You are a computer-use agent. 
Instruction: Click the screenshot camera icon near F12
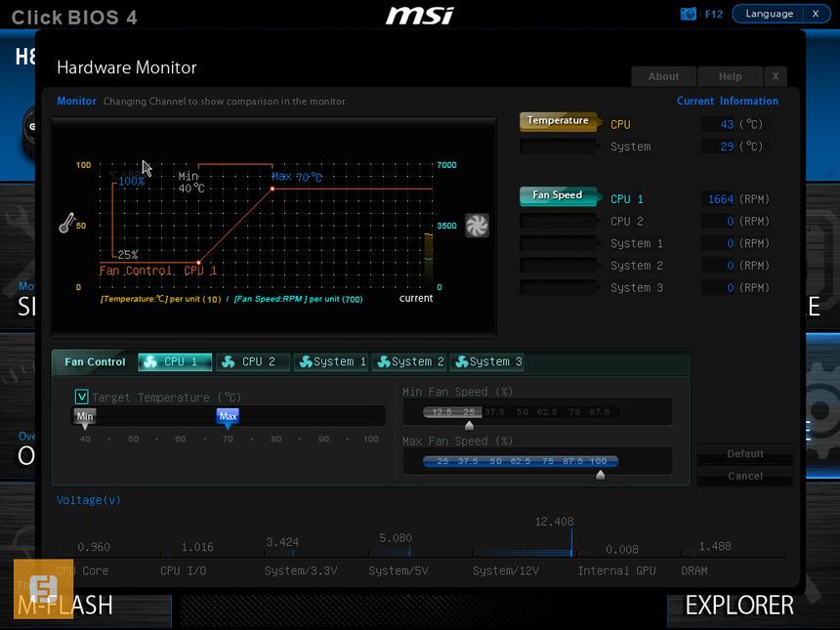click(x=688, y=14)
